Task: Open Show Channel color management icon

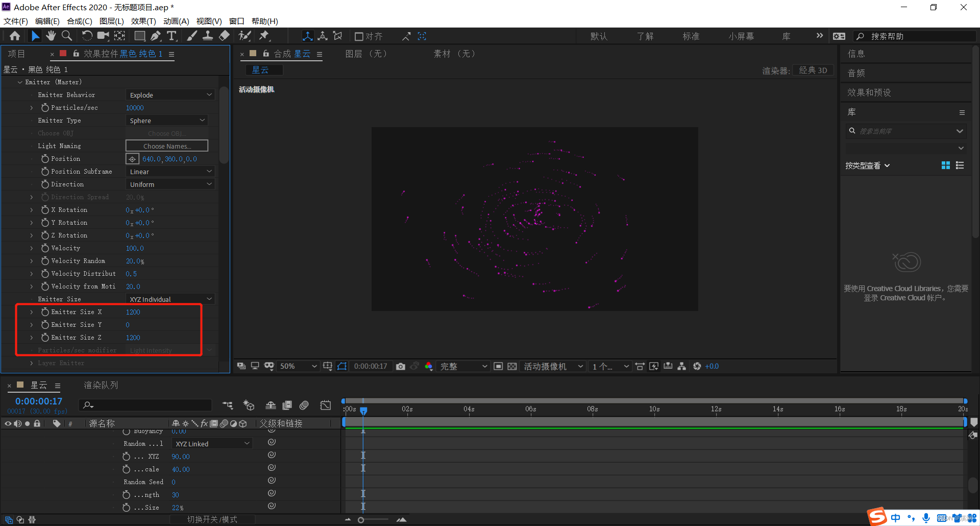Action: pyautogui.click(x=428, y=366)
